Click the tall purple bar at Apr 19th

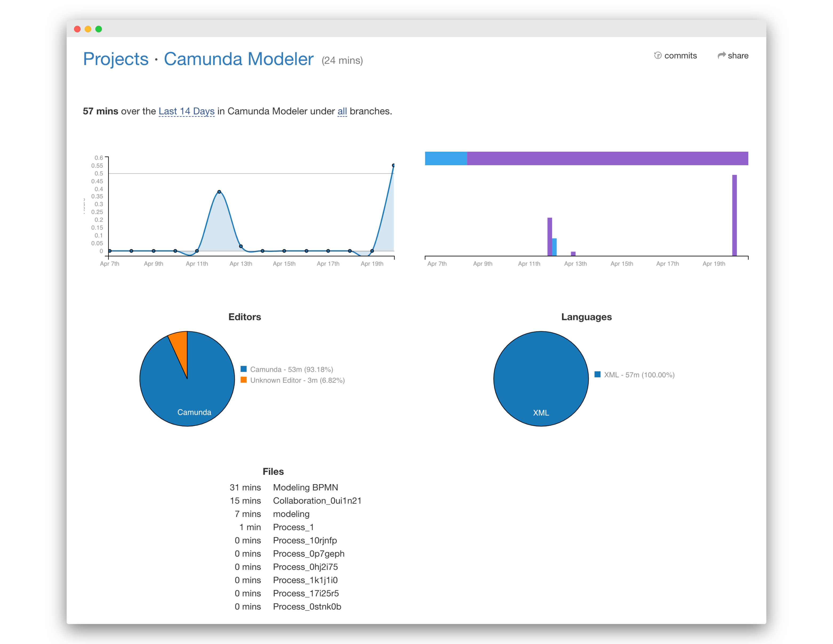[x=734, y=216]
